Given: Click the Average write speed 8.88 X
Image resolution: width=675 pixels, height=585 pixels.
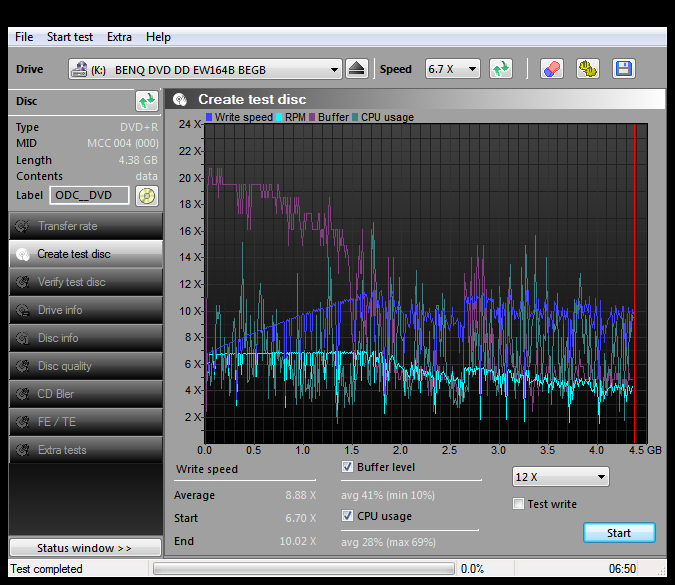Looking at the screenshot, I should 300,495.
